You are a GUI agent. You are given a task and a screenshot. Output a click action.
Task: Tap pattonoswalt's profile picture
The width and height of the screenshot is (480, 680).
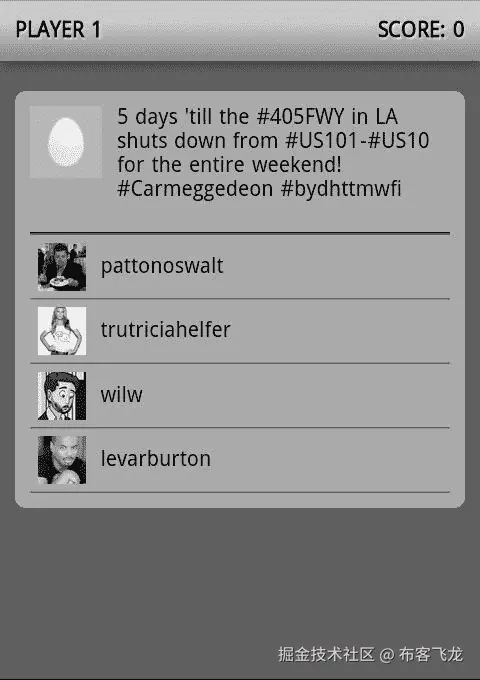[x=62, y=267]
